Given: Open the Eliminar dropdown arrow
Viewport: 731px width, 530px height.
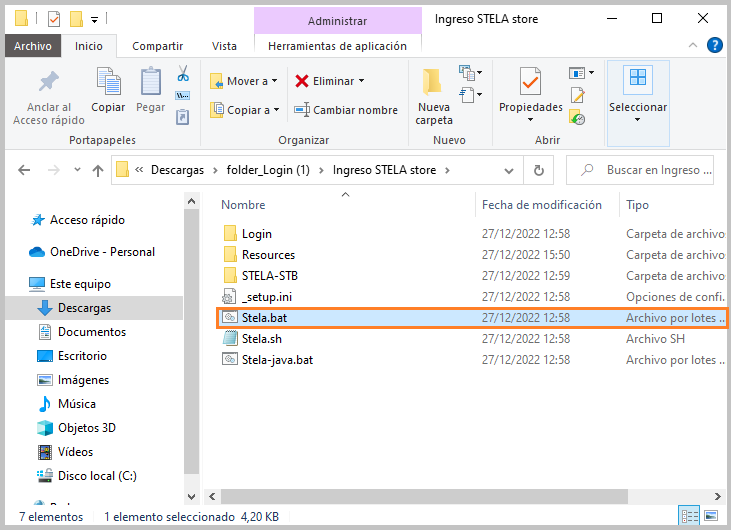Looking at the screenshot, I should pyautogui.click(x=362, y=81).
